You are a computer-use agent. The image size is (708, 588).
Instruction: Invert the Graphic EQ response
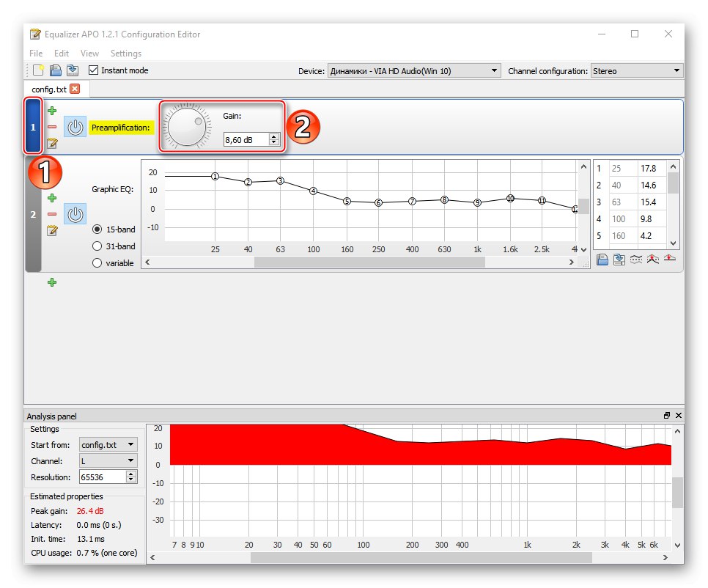635,260
